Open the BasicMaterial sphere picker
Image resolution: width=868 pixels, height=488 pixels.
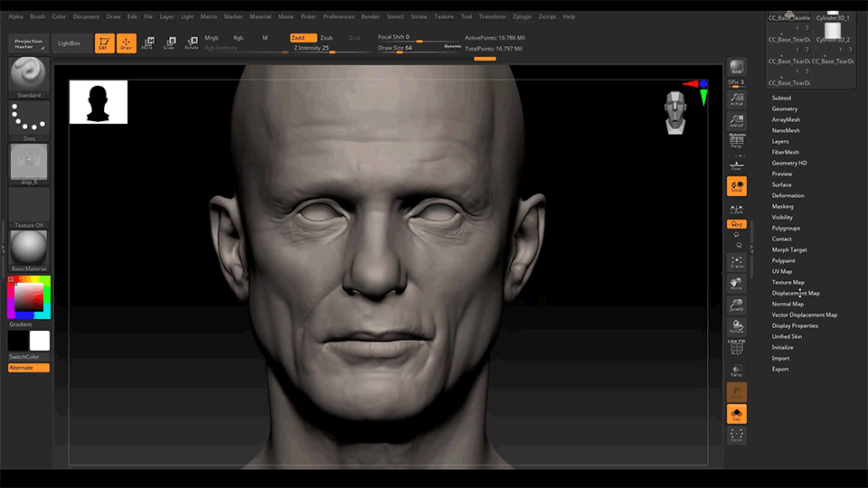pos(29,249)
